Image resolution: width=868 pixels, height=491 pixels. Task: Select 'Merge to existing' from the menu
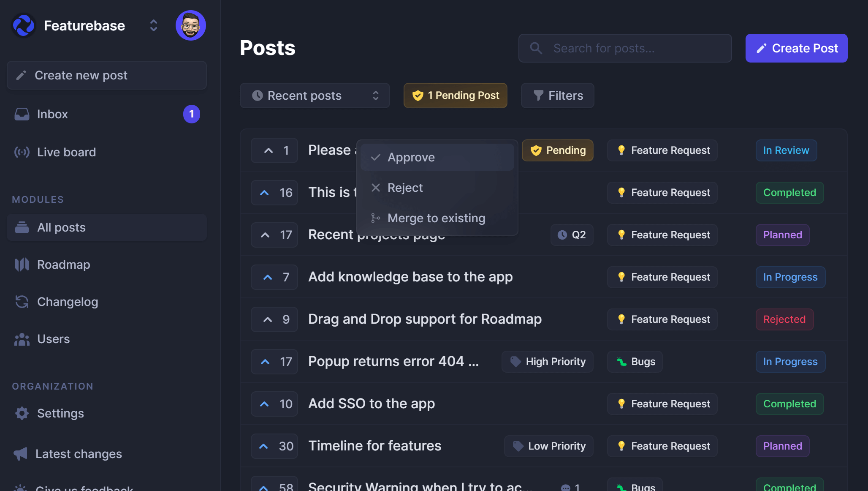pos(436,218)
